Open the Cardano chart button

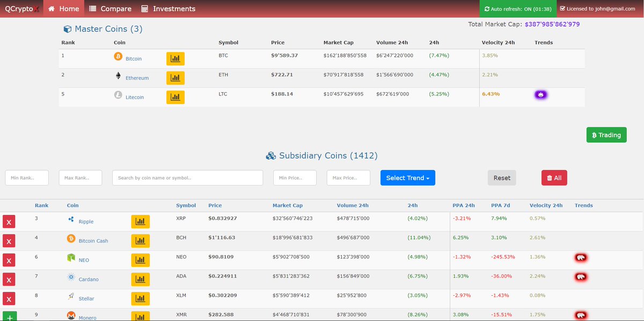141,279
